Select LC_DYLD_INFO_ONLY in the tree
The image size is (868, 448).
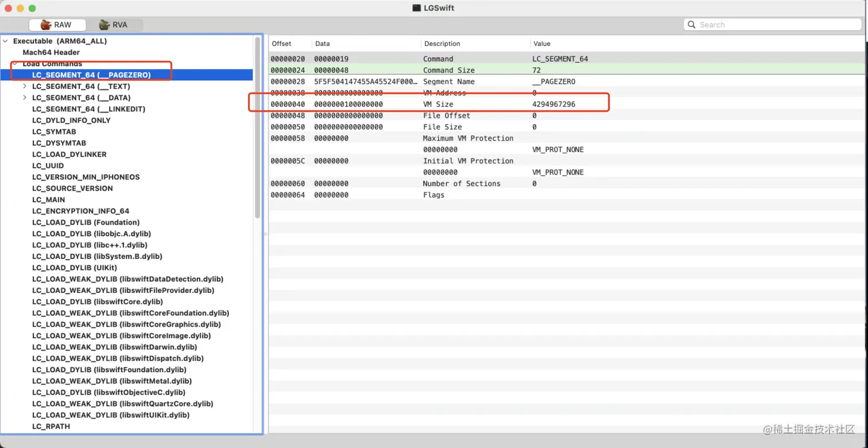[71, 120]
